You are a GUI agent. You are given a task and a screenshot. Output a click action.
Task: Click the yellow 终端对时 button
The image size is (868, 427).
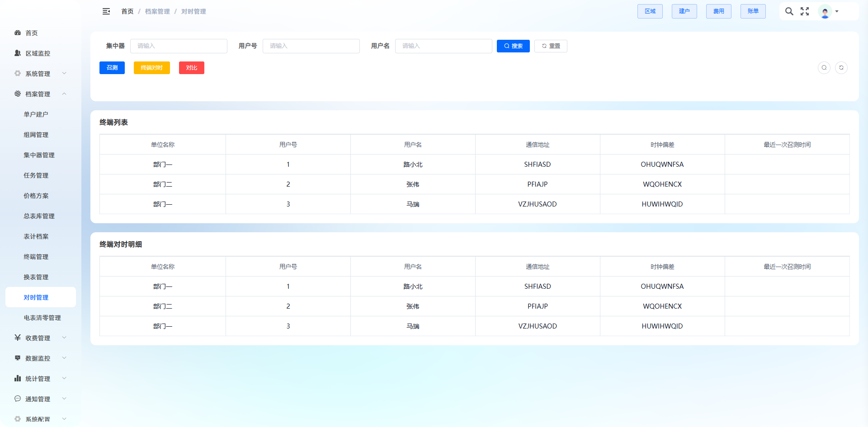click(152, 68)
